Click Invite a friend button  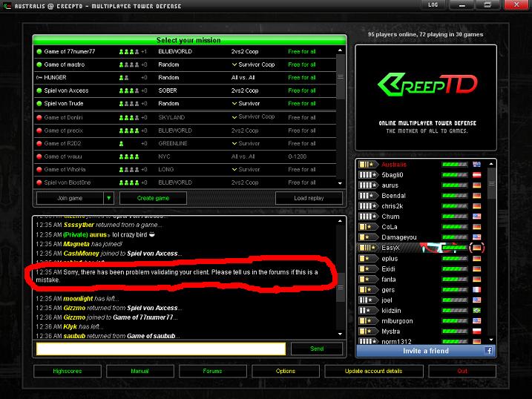[426, 351]
